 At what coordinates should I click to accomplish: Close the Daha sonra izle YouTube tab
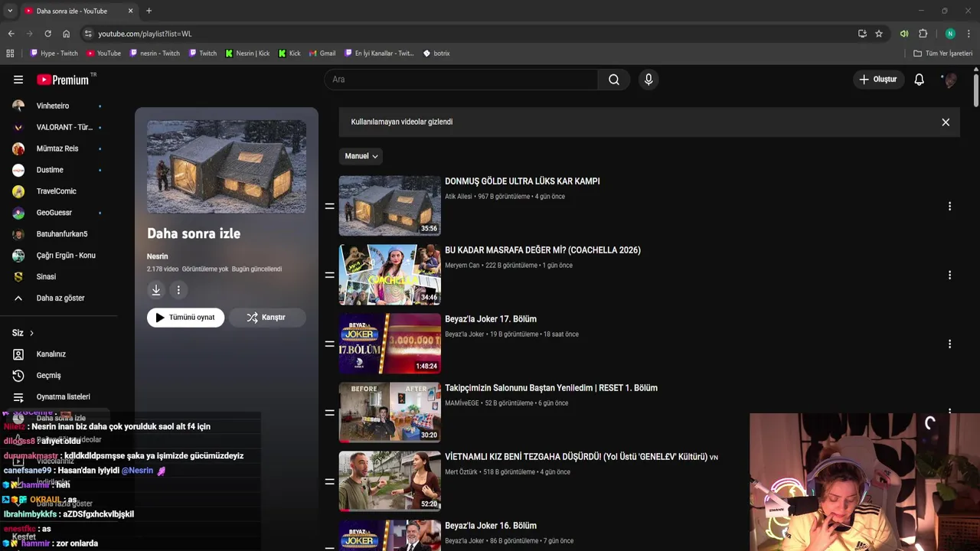click(130, 11)
